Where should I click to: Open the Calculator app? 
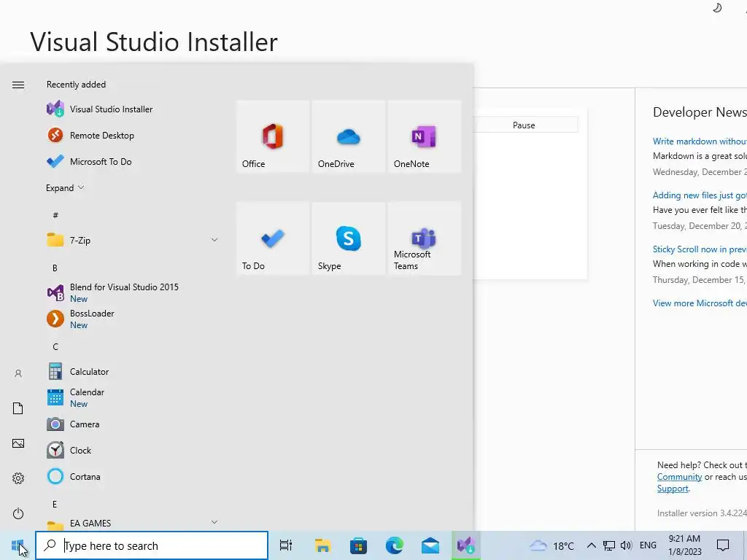(x=131, y=371)
